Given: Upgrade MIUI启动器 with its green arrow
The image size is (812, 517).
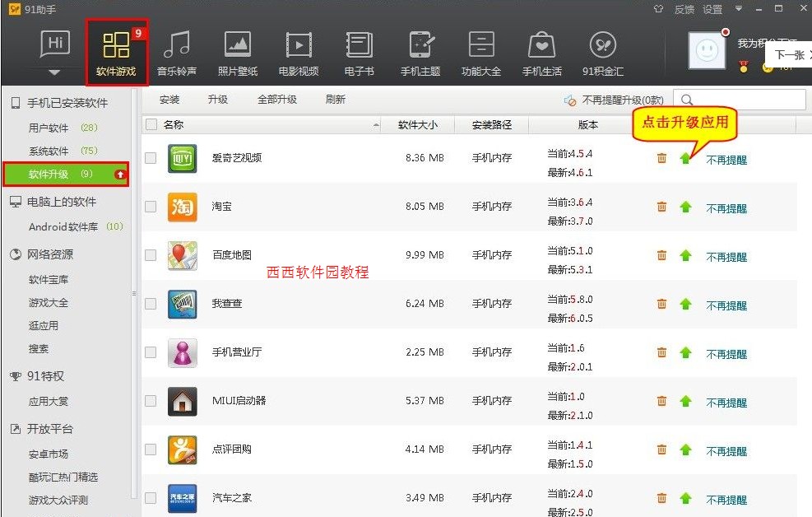Looking at the screenshot, I should pos(685,401).
